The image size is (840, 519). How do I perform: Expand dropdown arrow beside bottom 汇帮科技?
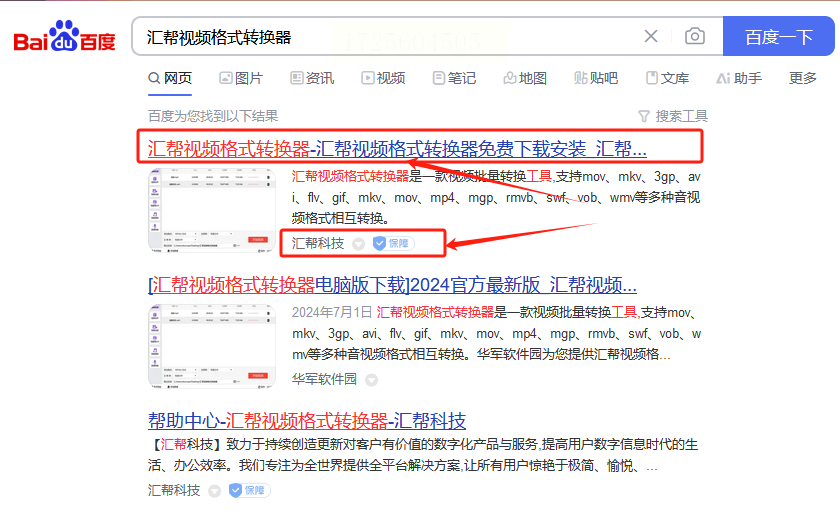pos(214,491)
